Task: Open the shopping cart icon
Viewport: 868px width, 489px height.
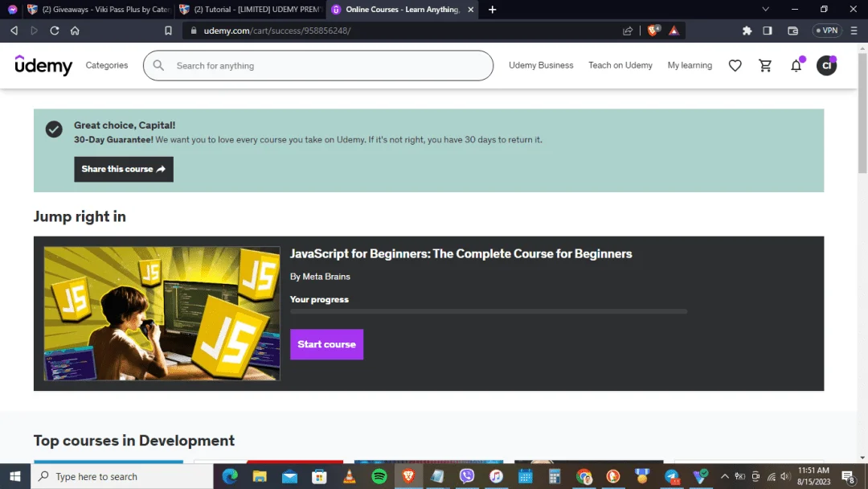Action: (x=765, y=65)
